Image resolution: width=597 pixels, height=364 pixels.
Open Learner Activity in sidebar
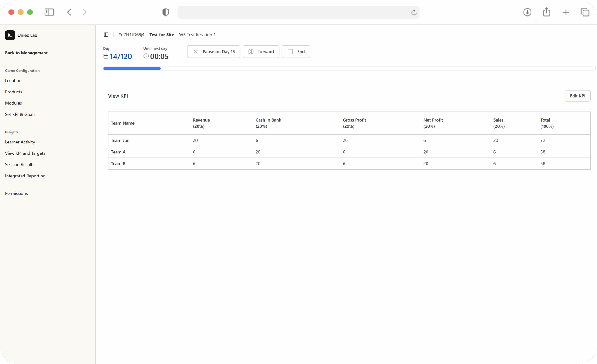click(20, 142)
